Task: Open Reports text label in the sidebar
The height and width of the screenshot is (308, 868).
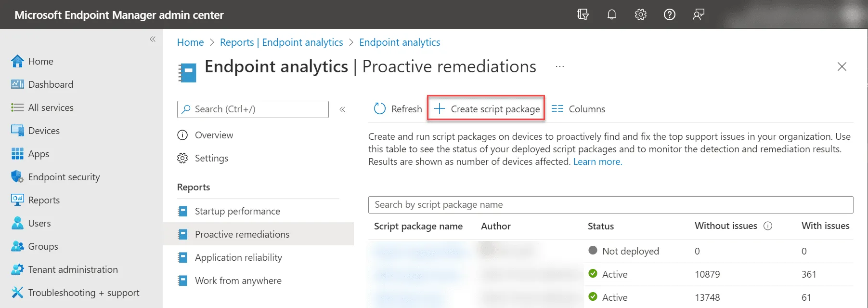Action: 44,200
